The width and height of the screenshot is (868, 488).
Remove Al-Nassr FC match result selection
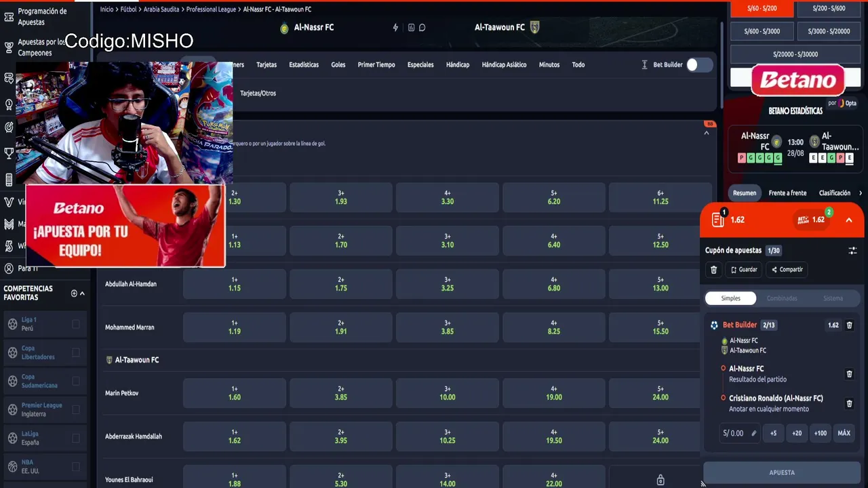(849, 374)
